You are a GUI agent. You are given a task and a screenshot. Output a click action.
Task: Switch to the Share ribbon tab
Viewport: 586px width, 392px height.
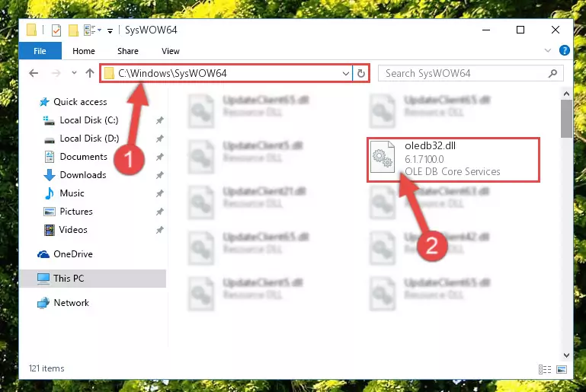128,51
